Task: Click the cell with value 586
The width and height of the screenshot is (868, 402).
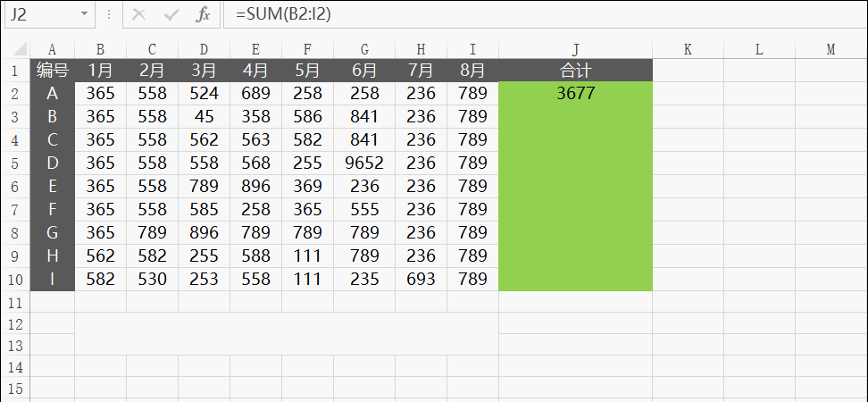Action: tap(307, 117)
